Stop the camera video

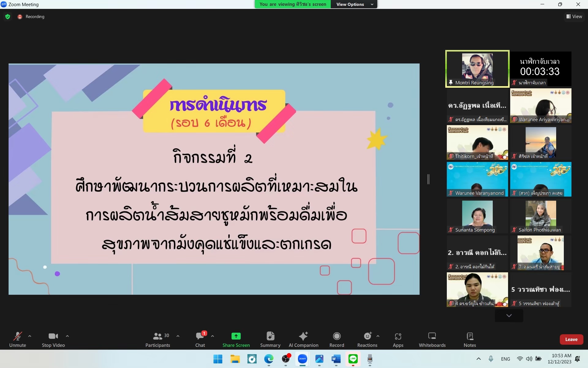(53, 339)
